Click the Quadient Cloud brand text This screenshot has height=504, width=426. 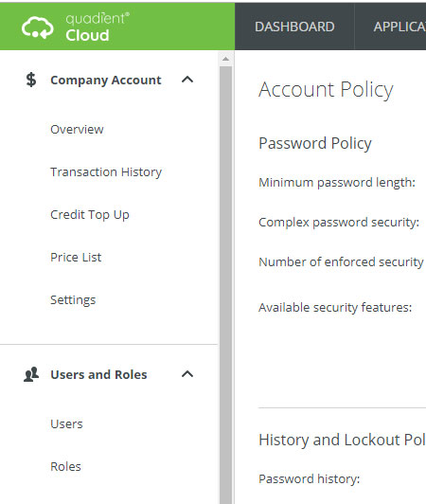[x=98, y=27]
